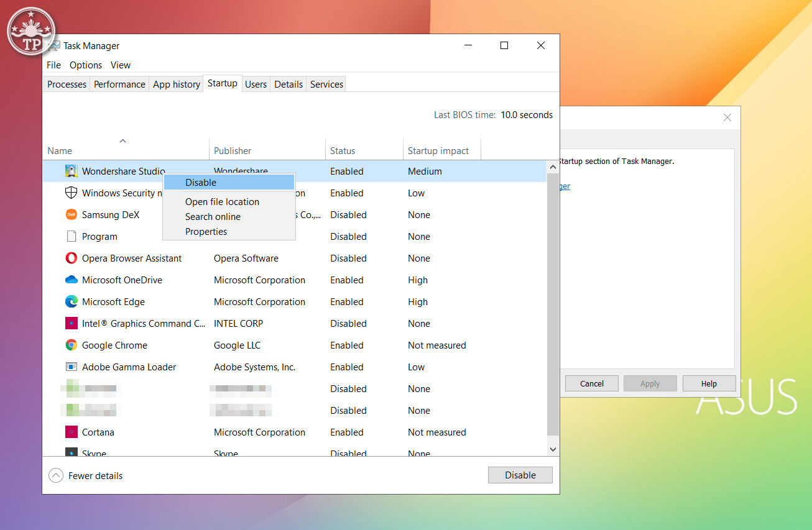
Task: Switch to the Performance tab
Action: 119,85
